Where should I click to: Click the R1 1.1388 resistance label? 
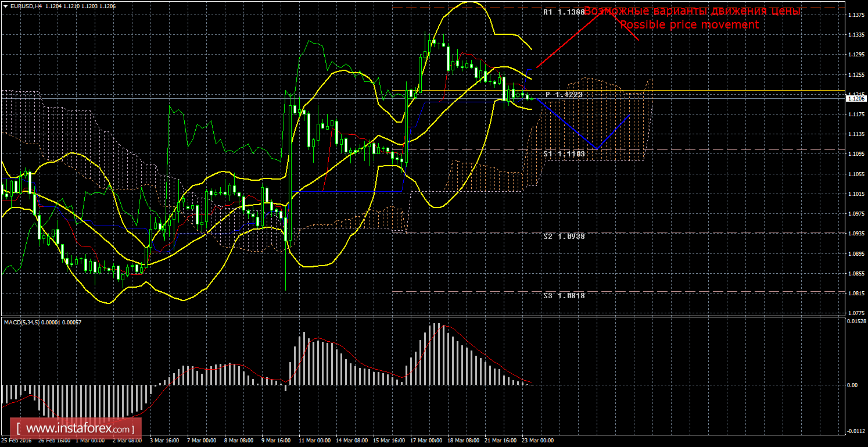tap(564, 12)
